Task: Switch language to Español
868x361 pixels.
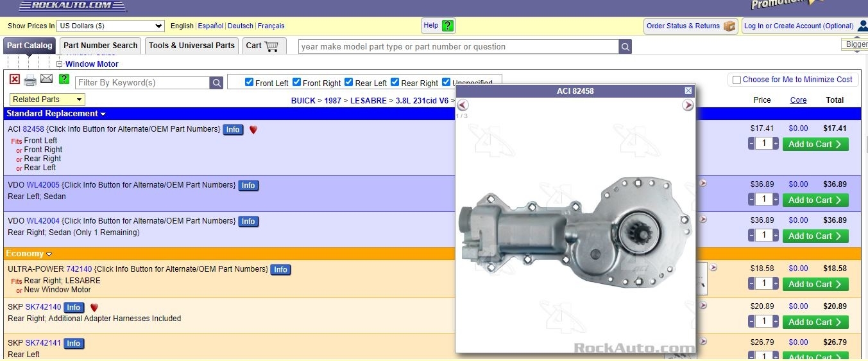Action: pos(210,26)
